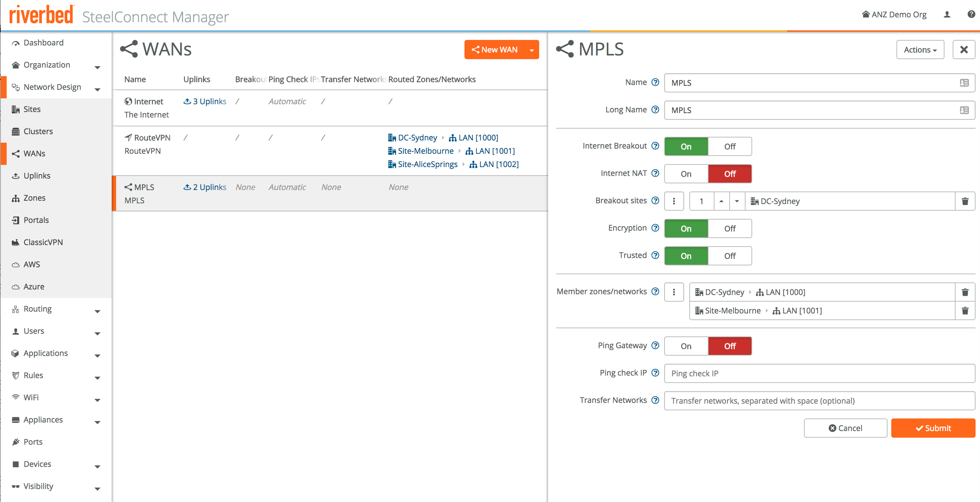
Task: Open the Actions dropdown
Action: tap(920, 50)
